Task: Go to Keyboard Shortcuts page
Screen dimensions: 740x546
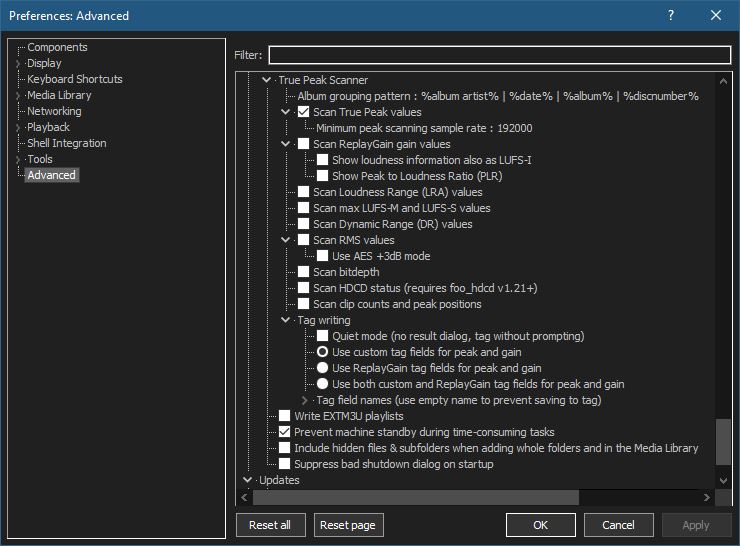Action: tap(74, 79)
